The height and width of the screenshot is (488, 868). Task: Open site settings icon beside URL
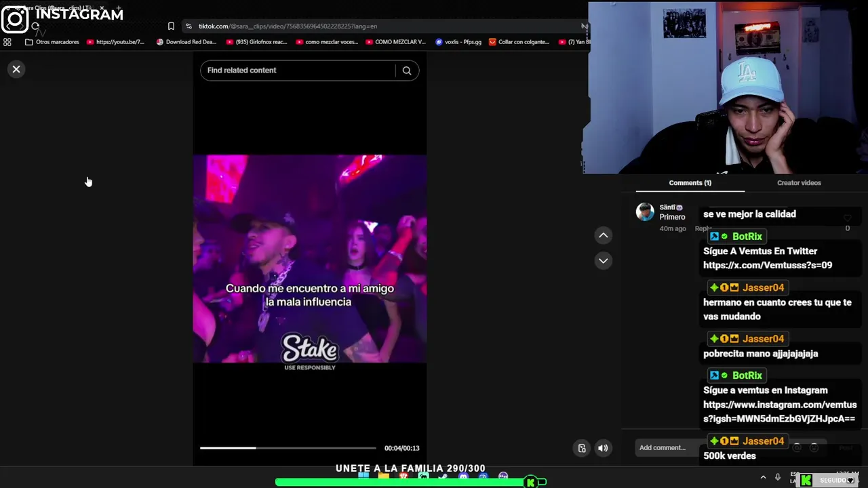190,26
